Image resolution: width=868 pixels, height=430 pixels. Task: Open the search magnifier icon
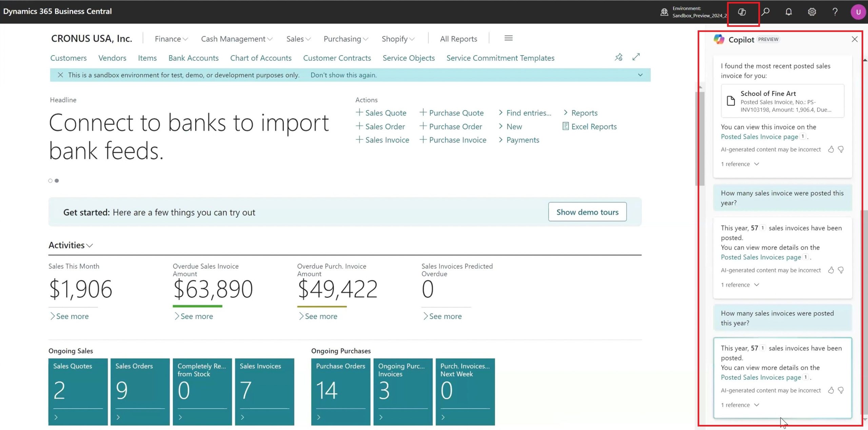pyautogui.click(x=765, y=12)
